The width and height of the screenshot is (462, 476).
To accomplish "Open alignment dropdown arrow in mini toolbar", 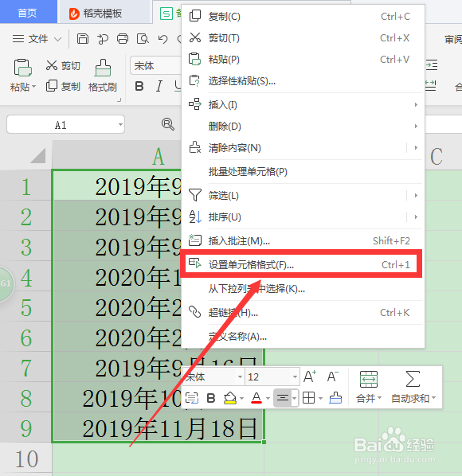I will [x=295, y=398].
